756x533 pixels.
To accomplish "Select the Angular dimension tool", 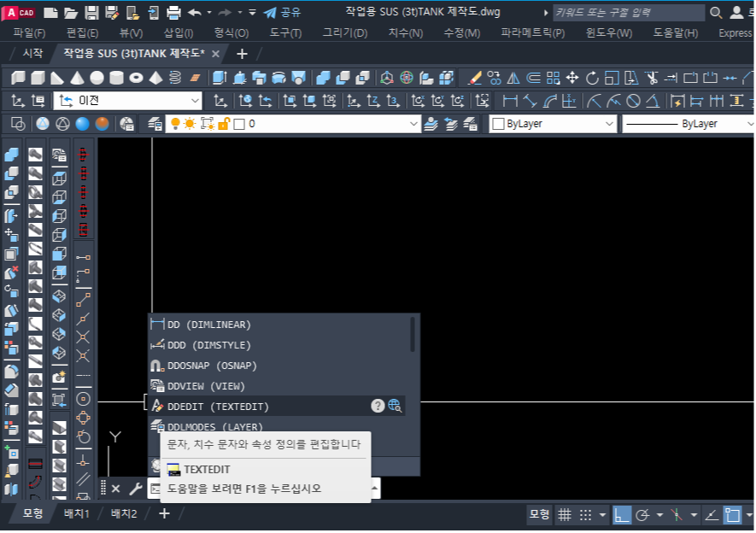I will click(x=653, y=101).
